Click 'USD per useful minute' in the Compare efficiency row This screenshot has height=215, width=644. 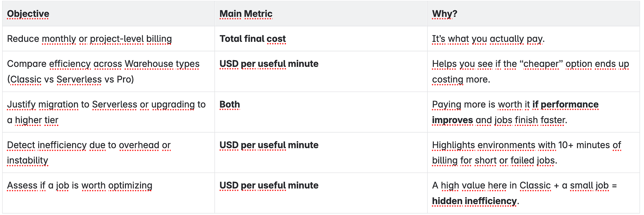[269, 64]
